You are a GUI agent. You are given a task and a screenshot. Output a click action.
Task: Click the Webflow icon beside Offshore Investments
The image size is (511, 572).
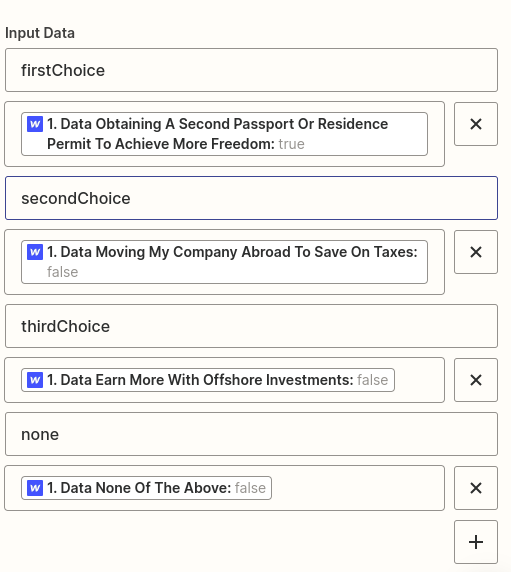[35, 380]
